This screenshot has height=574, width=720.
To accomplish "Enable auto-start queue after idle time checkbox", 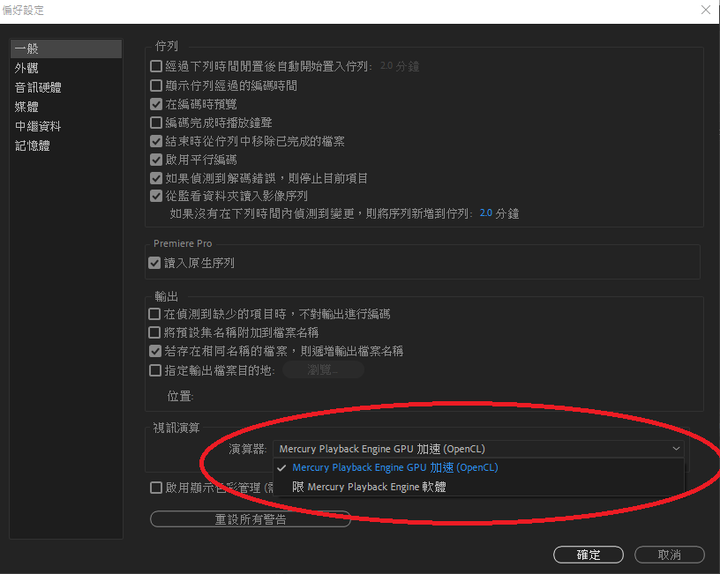I will point(156,66).
